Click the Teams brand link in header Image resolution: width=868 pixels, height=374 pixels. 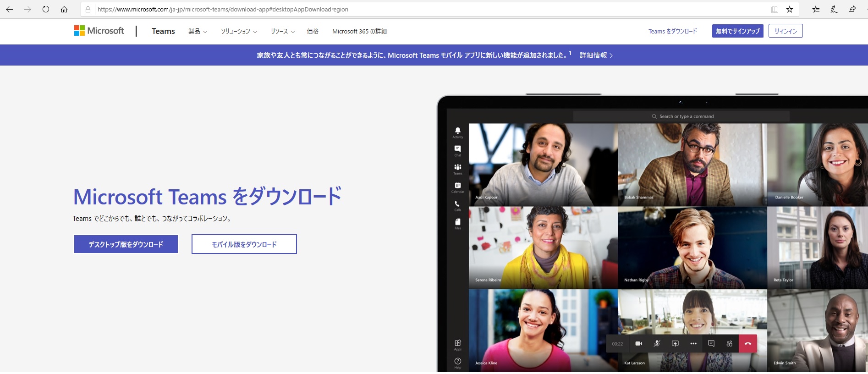[163, 31]
